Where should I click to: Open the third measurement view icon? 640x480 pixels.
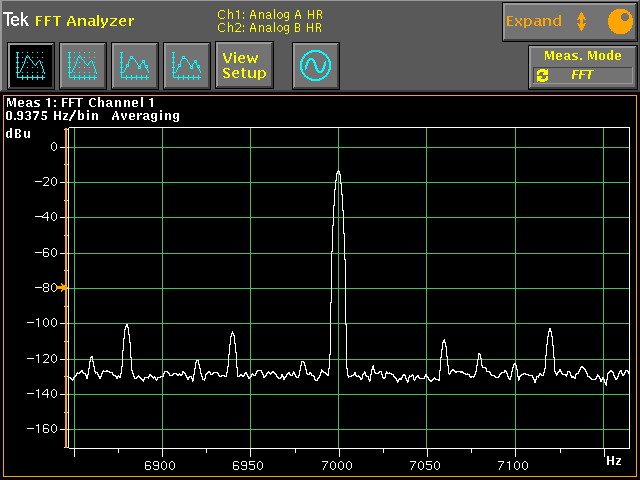point(134,66)
